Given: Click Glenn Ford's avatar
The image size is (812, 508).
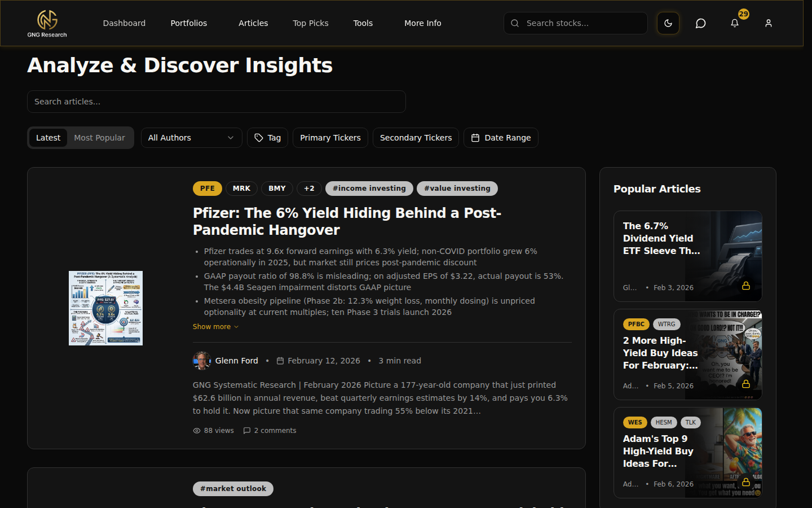Looking at the screenshot, I should point(202,361).
